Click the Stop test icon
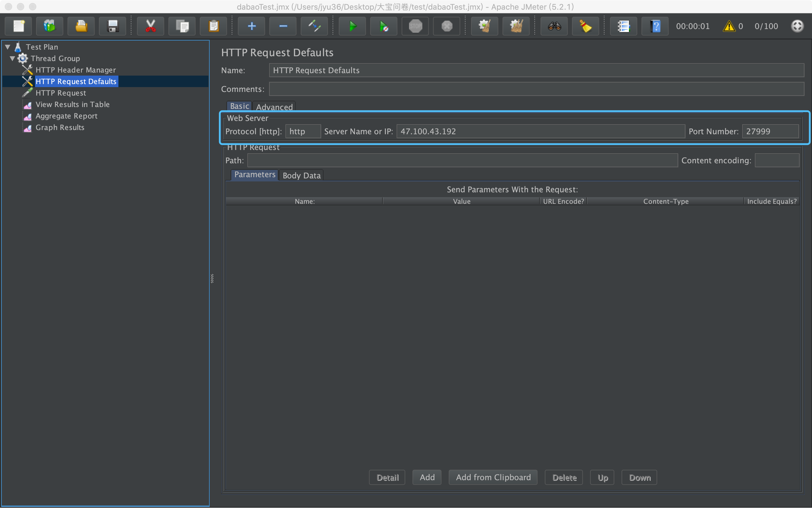This screenshot has width=812, height=508. [415, 26]
